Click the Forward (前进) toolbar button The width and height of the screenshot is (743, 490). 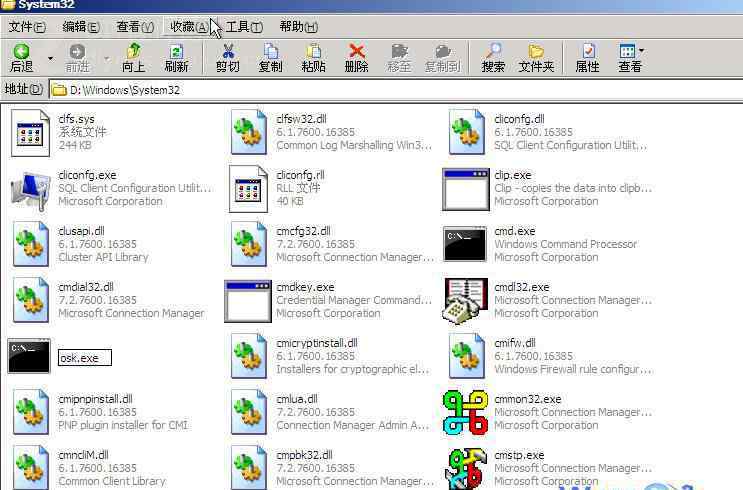(x=77, y=58)
